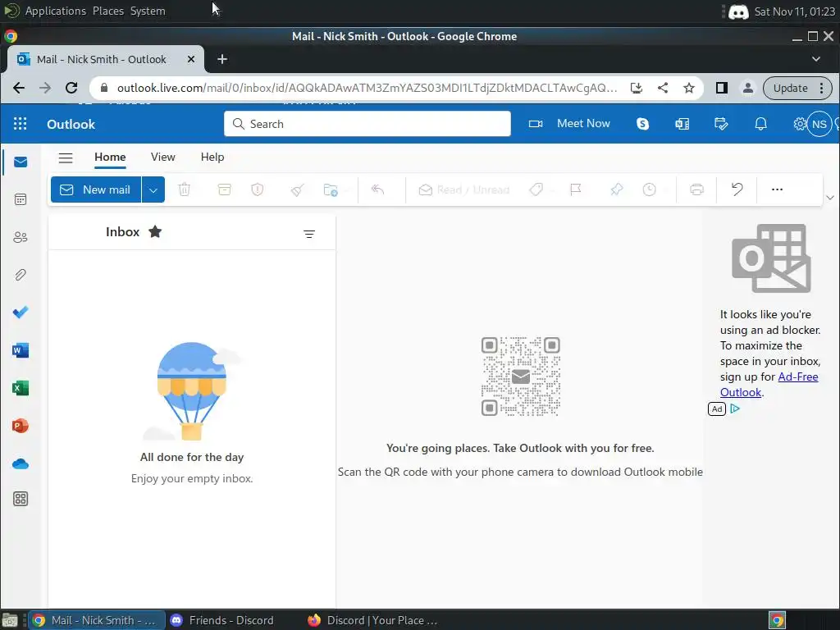Expand the ribbon chevron at right
840x630 pixels.
[x=830, y=198]
